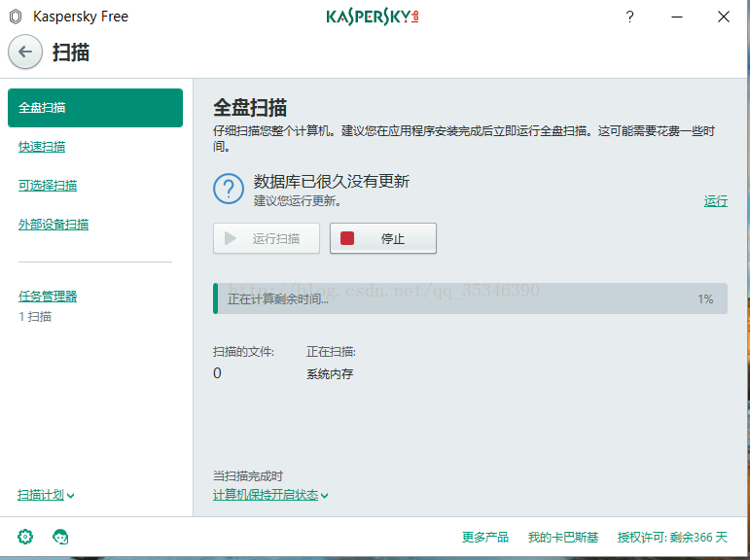The width and height of the screenshot is (750, 560).
Task: Click the 正在计算剩余时间... text
Action: (x=278, y=299)
